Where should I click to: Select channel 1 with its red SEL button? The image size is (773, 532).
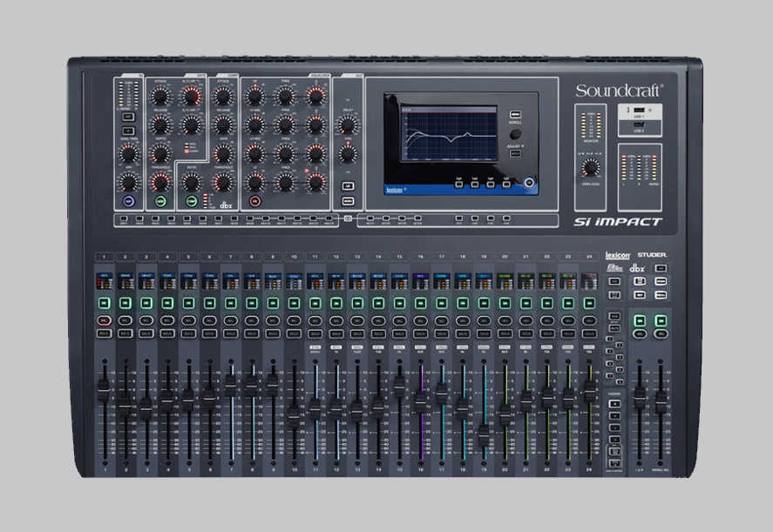104,320
